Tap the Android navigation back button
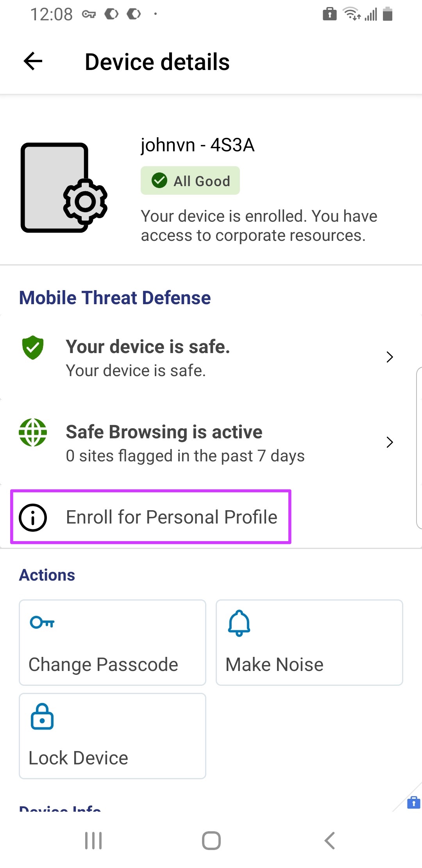This screenshot has width=422, height=868. click(329, 840)
